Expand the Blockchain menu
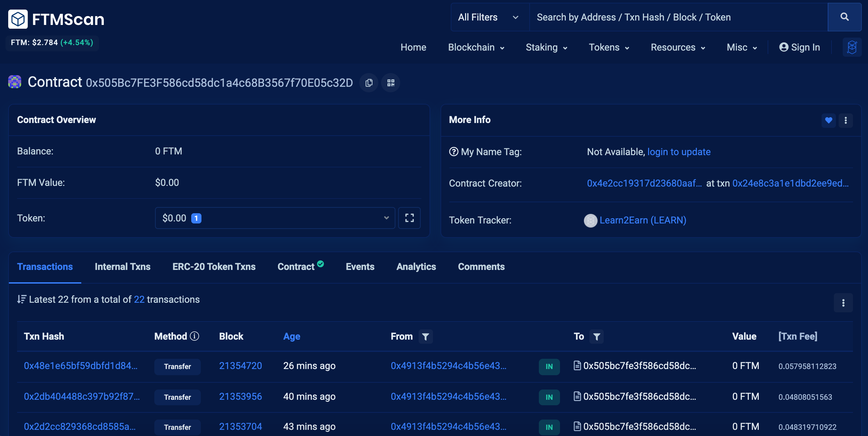The height and width of the screenshot is (436, 868). 476,47
